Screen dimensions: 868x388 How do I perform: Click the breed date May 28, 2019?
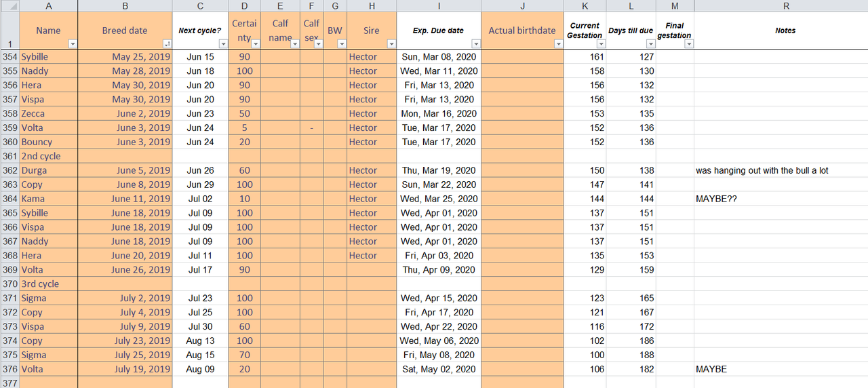tap(125, 71)
